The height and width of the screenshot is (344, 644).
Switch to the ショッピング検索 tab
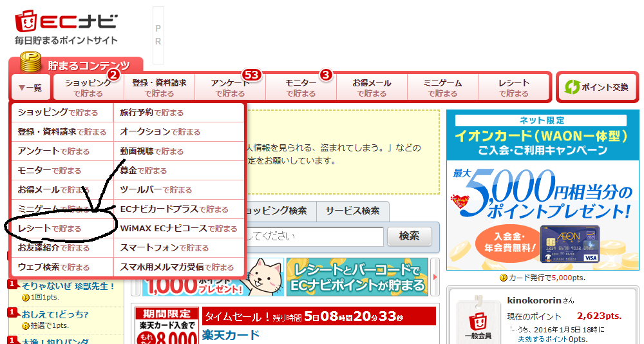click(x=281, y=211)
